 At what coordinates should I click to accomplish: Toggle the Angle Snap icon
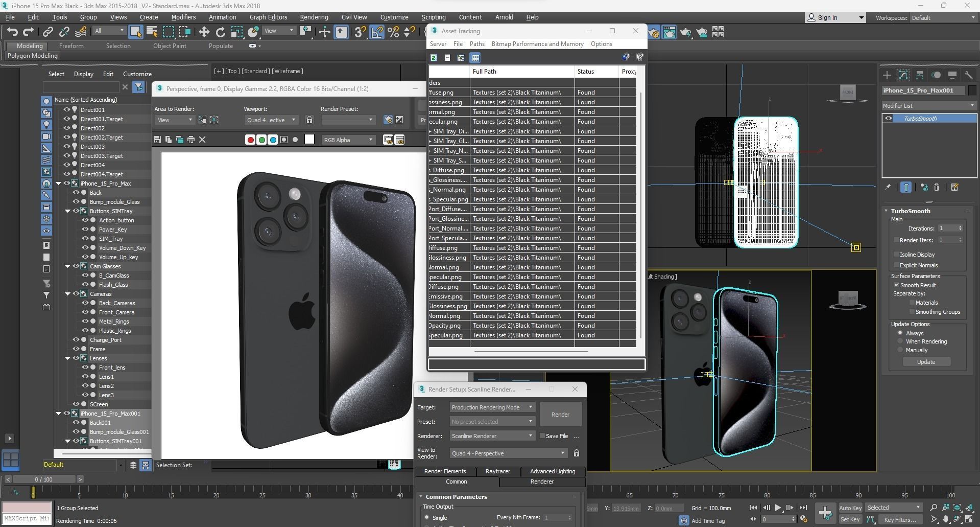click(376, 32)
